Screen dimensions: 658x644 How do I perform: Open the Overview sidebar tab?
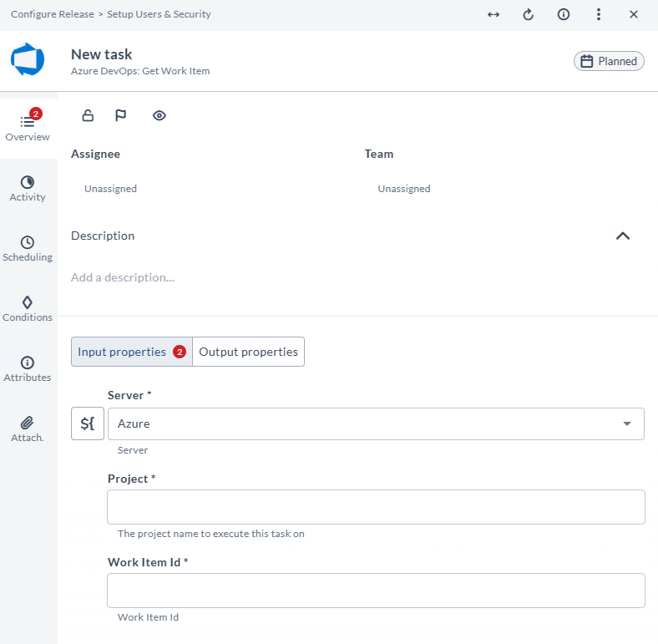(x=28, y=129)
